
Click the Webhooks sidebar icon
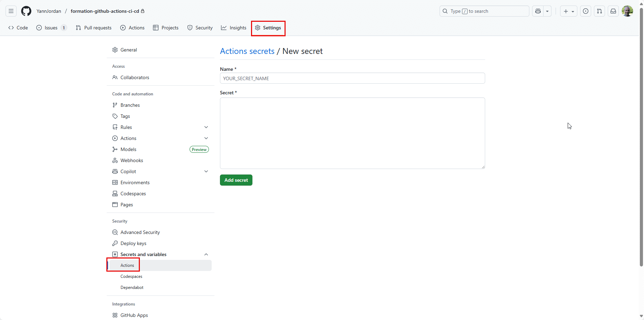(115, 160)
